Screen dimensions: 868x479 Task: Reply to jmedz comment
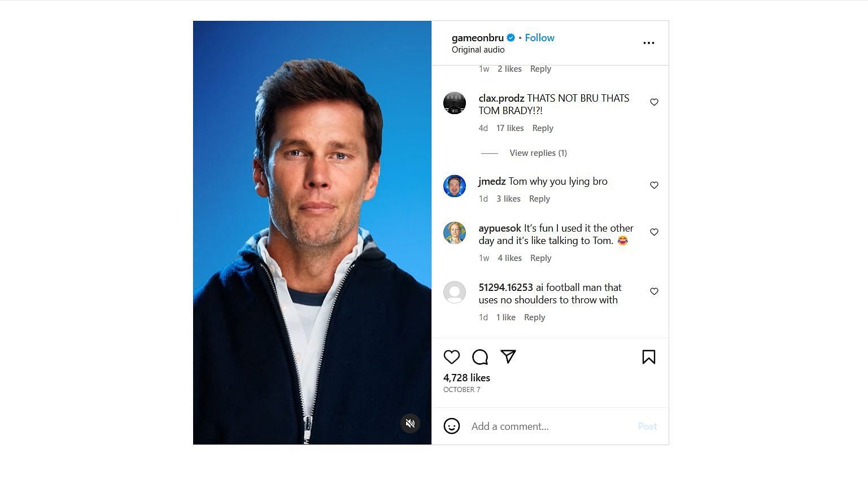click(x=539, y=199)
